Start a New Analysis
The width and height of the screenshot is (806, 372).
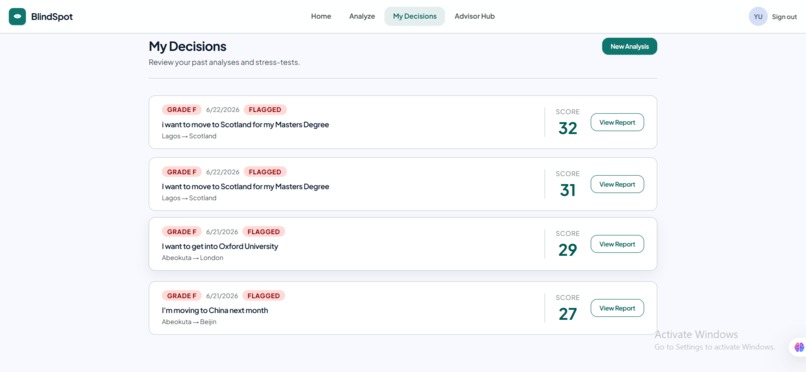tap(629, 46)
